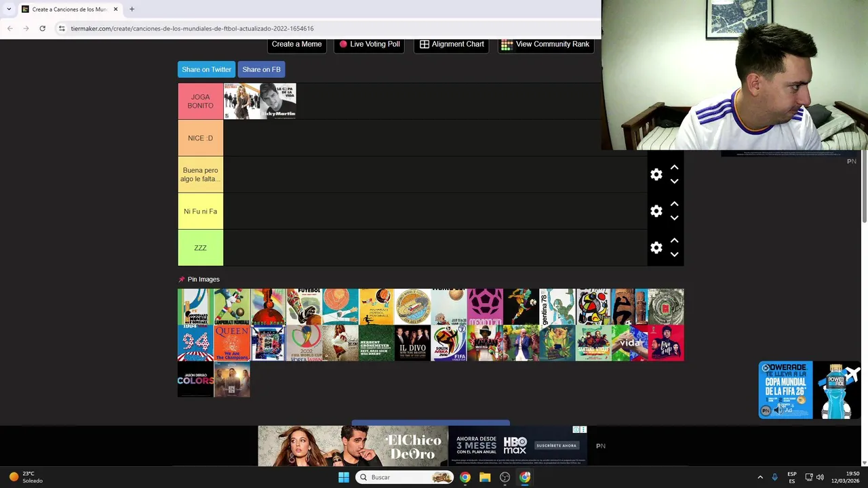This screenshot has height=488, width=868.
Task: Move ZZZ row down with chevron
Action: point(674,254)
